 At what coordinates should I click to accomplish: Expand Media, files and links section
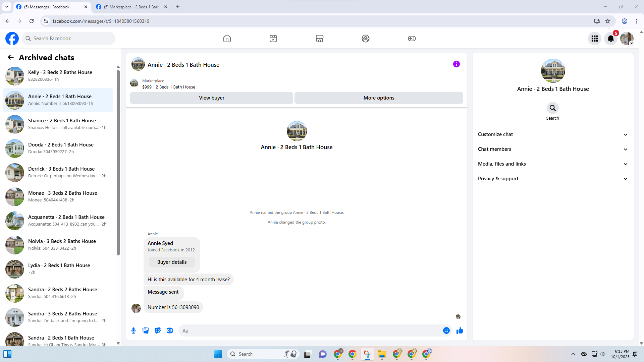pos(553,164)
